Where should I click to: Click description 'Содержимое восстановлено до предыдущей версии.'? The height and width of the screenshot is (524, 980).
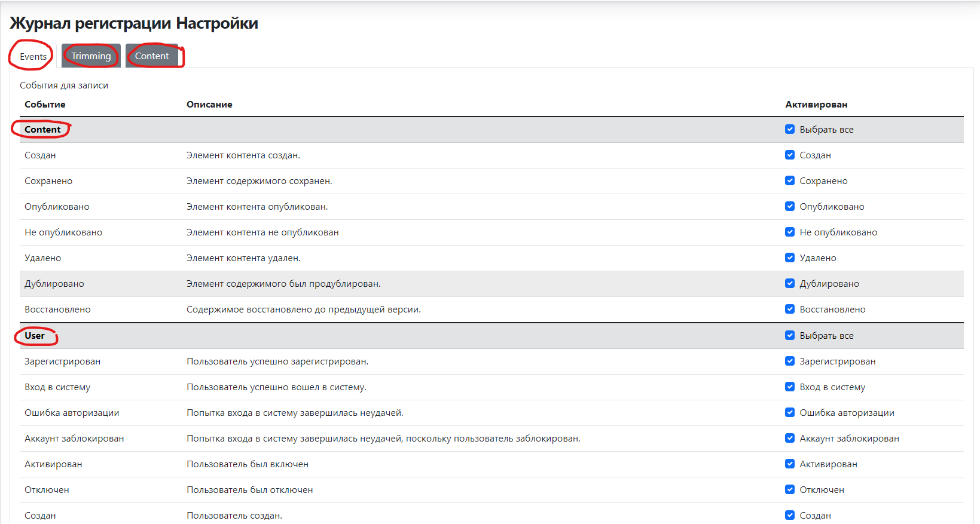(x=304, y=310)
